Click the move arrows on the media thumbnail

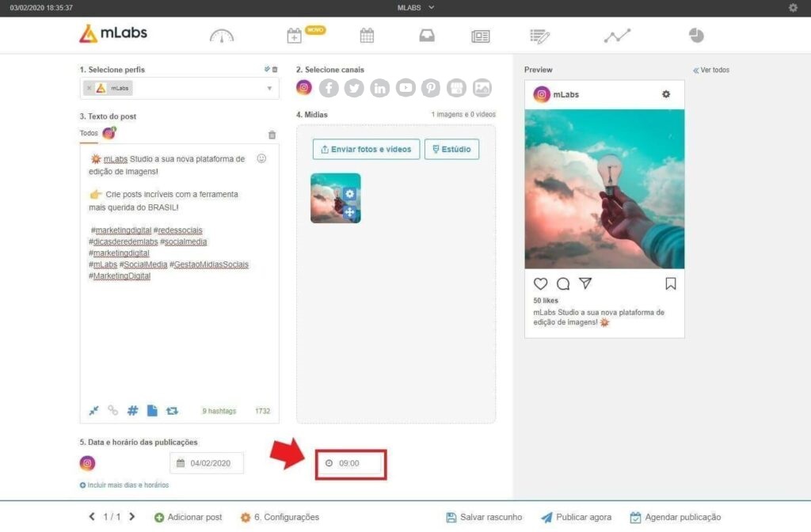pyautogui.click(x=349, y=212)
